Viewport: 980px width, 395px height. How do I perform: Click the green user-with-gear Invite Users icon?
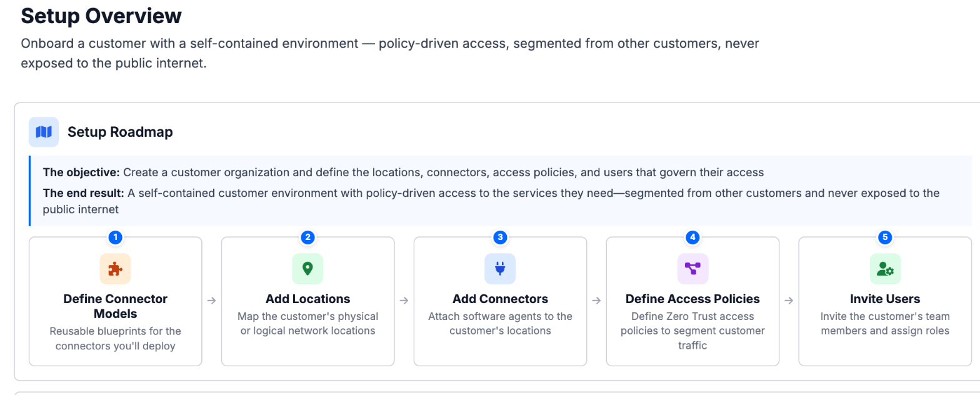(x=885, y=269)
